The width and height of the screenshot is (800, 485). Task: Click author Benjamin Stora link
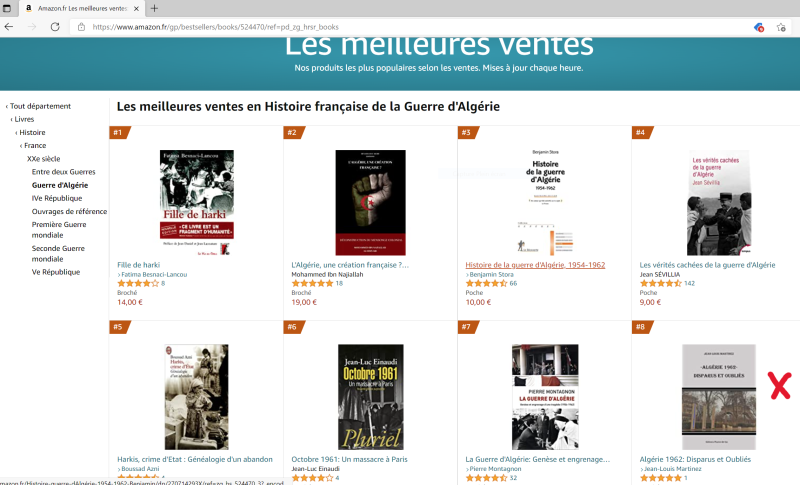491,274
